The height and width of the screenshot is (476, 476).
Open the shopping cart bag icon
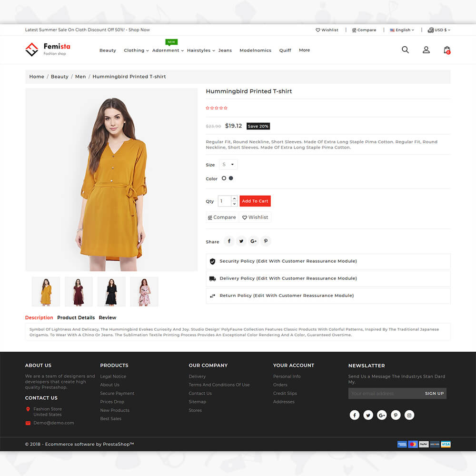click(x=446, y=50)
